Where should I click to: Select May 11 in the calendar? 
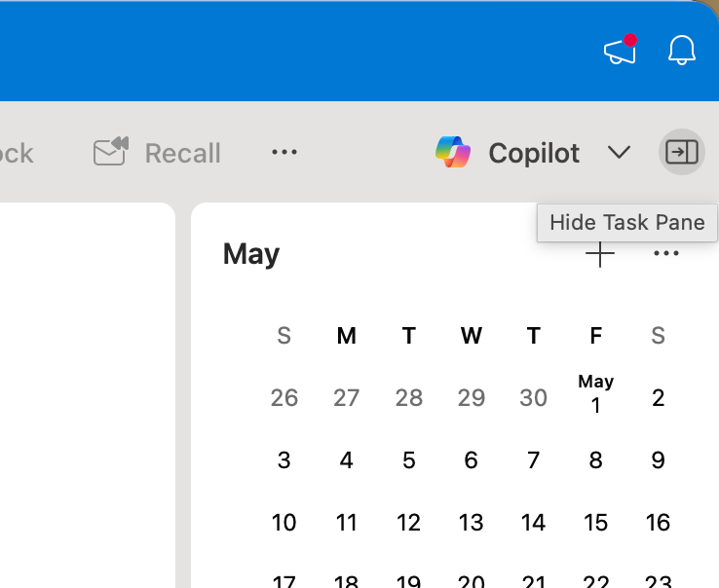(346, 522)
